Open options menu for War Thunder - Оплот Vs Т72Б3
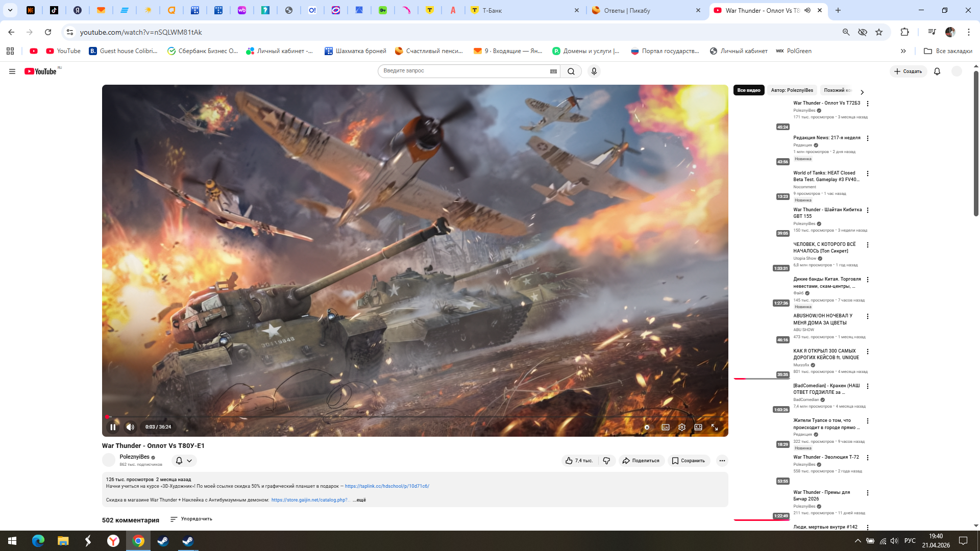The width and height of the screenshot is (980, 551). [x=868, y=104]
